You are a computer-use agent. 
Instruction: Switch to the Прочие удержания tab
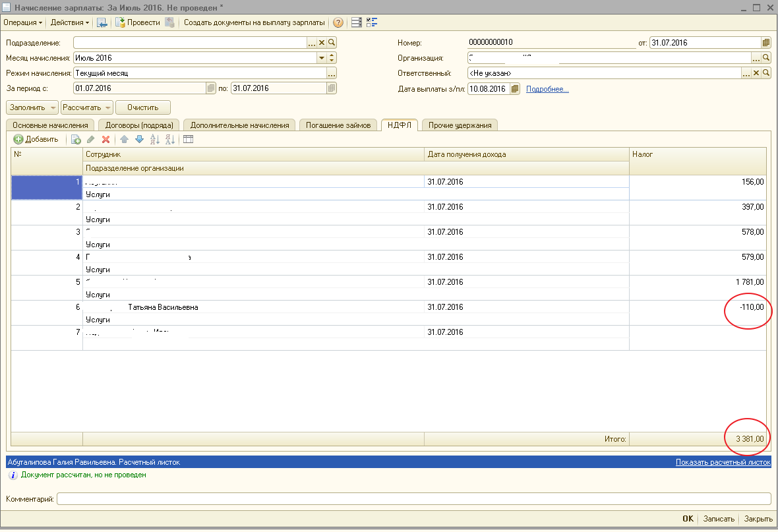click(460, 125)
